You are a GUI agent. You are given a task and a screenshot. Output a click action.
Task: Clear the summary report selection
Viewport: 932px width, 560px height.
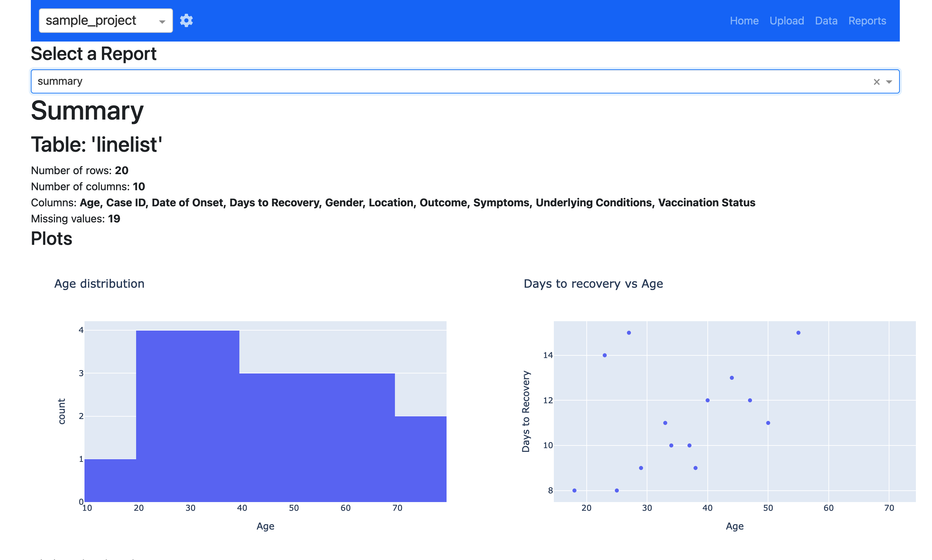point(876,82)
